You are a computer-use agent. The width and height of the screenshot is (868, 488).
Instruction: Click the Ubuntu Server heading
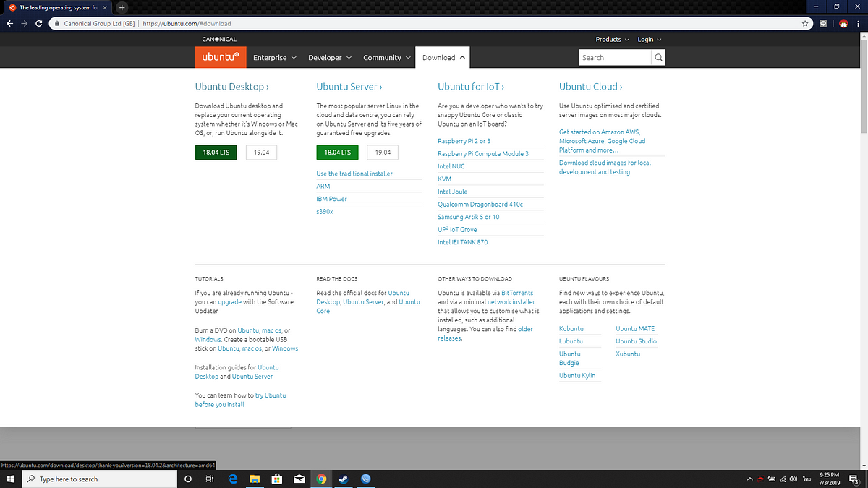tap(349, 87)
